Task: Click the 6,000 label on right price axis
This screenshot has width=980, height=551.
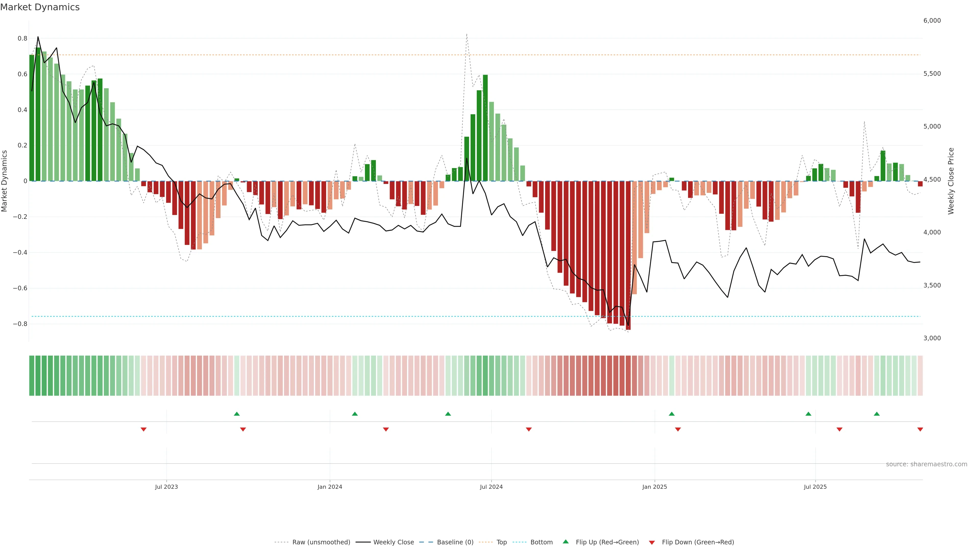Action: [932, 20]
